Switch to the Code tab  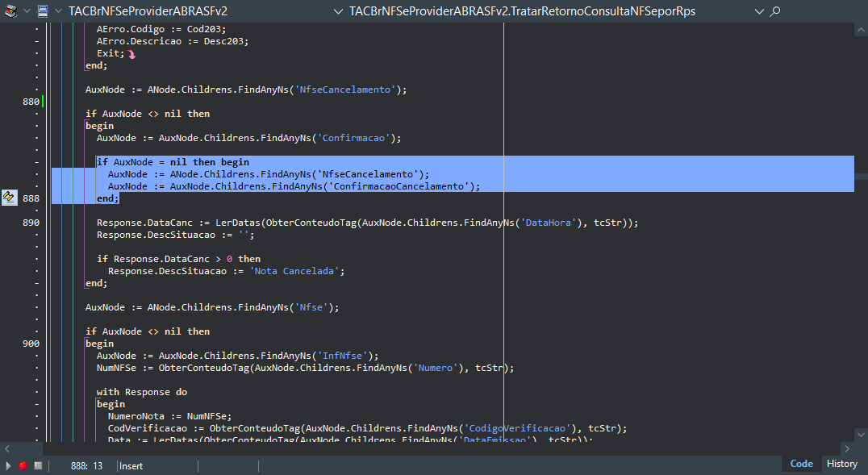pyautogui.click(x=801, y=464)
